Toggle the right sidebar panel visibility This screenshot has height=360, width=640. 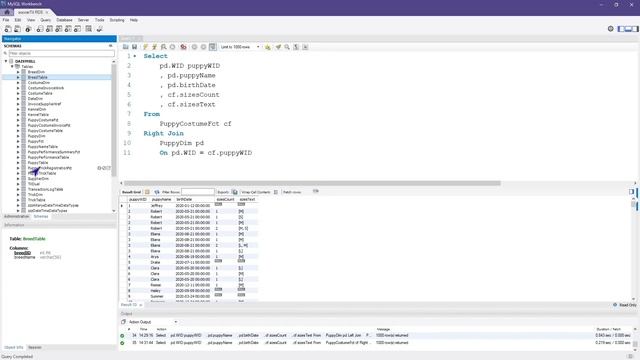635,29
